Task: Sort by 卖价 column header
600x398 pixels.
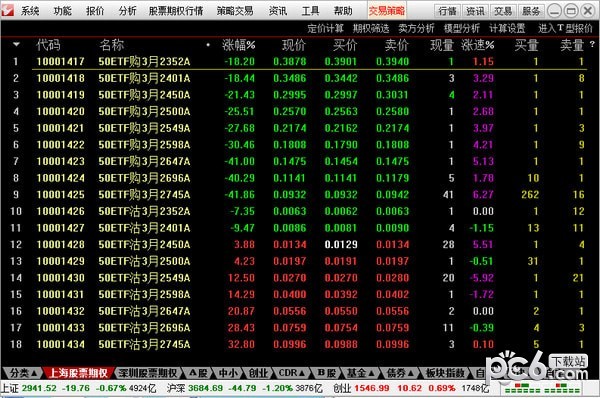Action: pyautogui.click(x=396, y=45)
